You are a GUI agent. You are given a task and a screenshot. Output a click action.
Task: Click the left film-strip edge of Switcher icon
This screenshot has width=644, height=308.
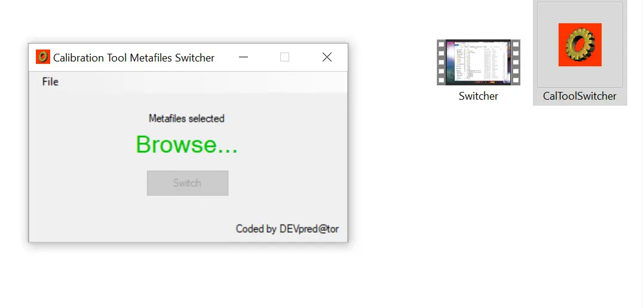click(441, 62)
